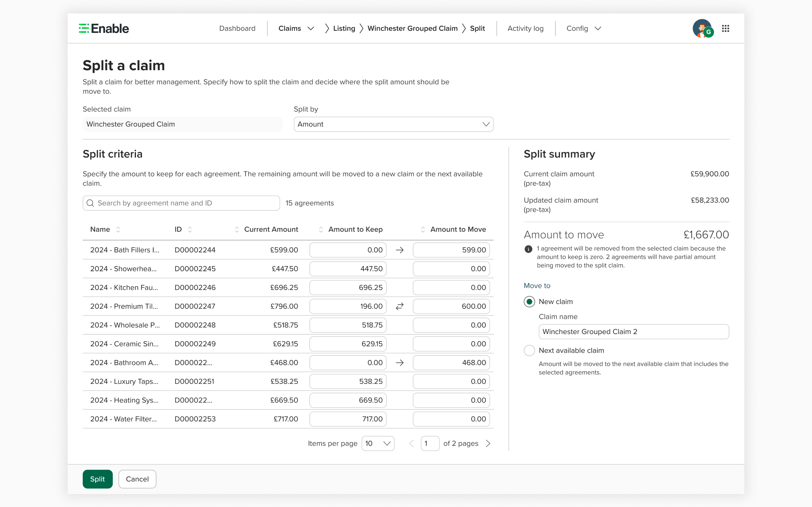
Task: Go to the Activity log section
Action: (526, 28)
